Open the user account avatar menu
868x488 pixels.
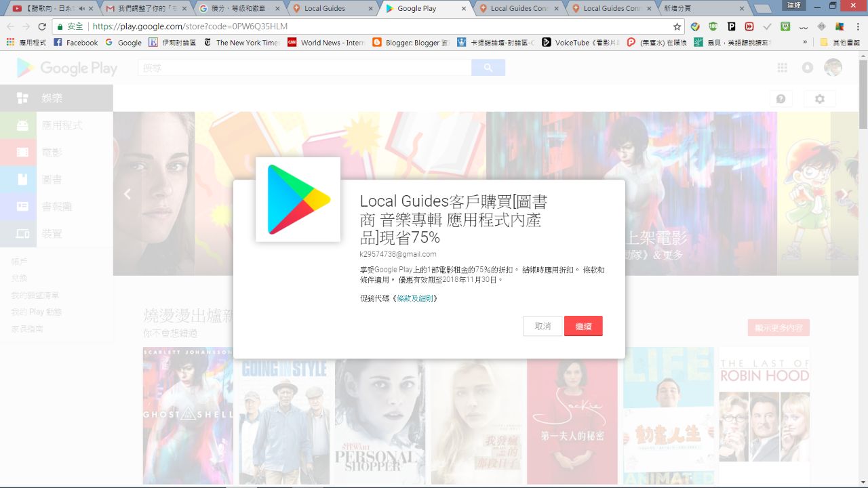[833, 68]
